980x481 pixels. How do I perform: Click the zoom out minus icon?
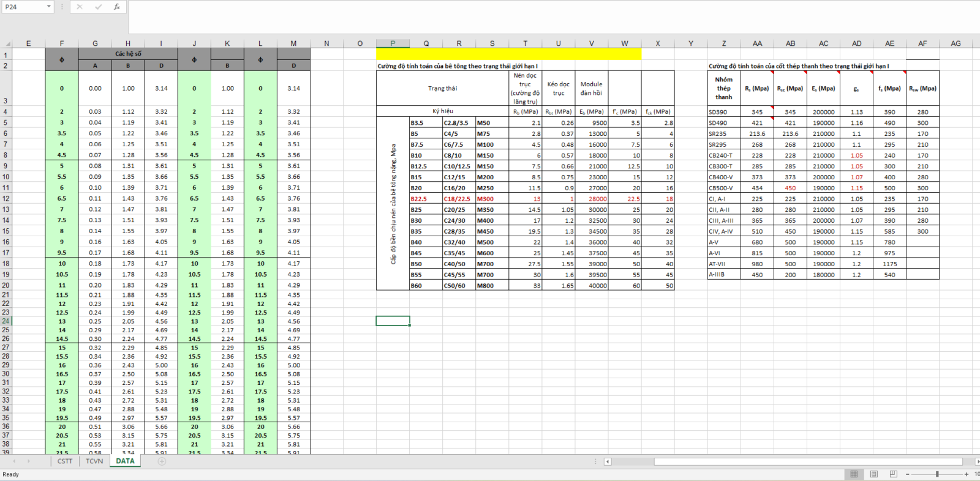pos(908,474)
